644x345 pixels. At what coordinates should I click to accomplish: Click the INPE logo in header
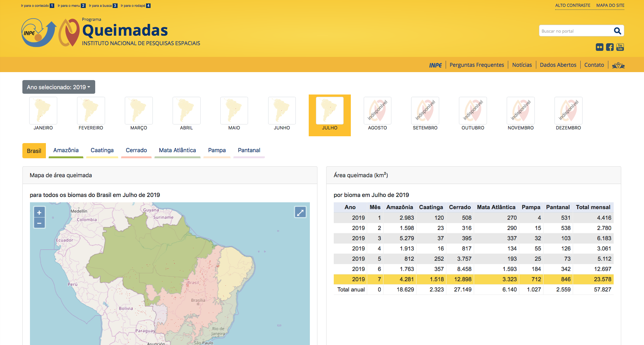(x=39, y=33)
